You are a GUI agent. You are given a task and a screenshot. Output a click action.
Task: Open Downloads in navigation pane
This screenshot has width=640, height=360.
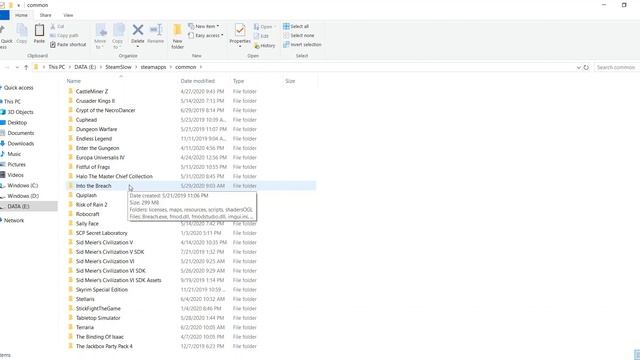(20, 144)
